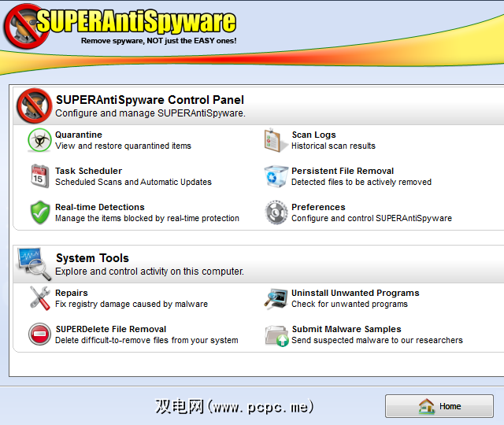Open SUPERDelete File Removal link
This screenshot has height=425, width=504.
111,329
